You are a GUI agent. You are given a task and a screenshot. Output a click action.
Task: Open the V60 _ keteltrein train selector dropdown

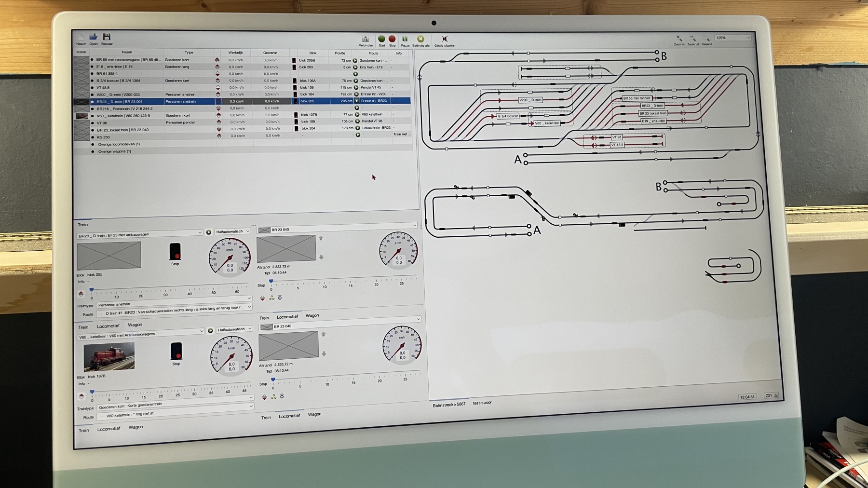pyautogui.click(x=141, y=334)
